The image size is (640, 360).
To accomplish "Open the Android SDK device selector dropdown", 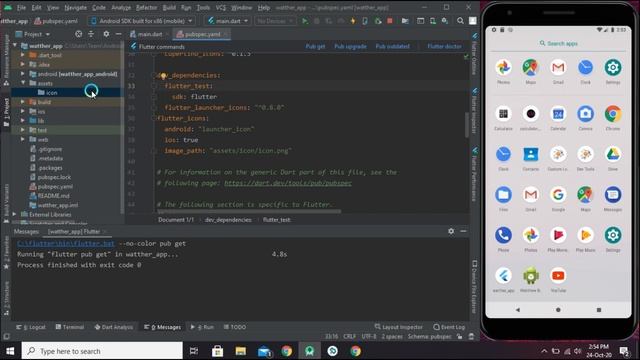I will point(142,21).
